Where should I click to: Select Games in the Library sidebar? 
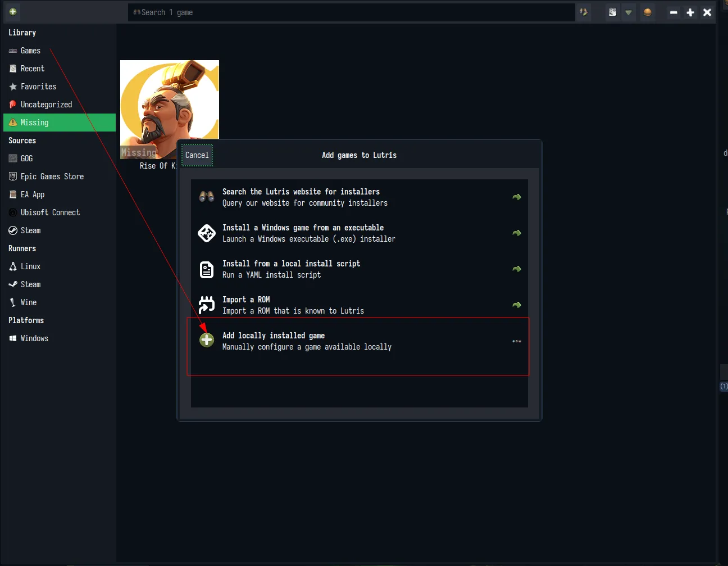point(60,51)
